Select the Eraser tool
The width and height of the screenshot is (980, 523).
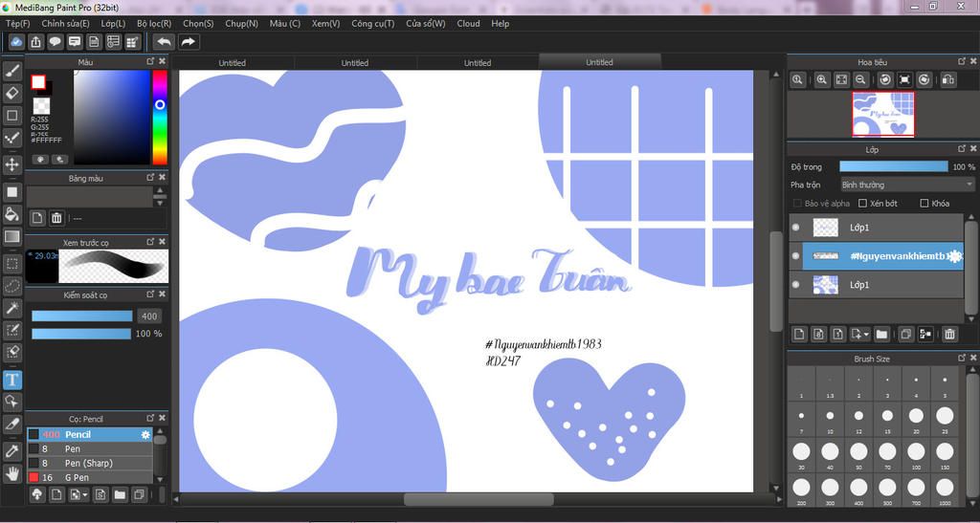11,94
